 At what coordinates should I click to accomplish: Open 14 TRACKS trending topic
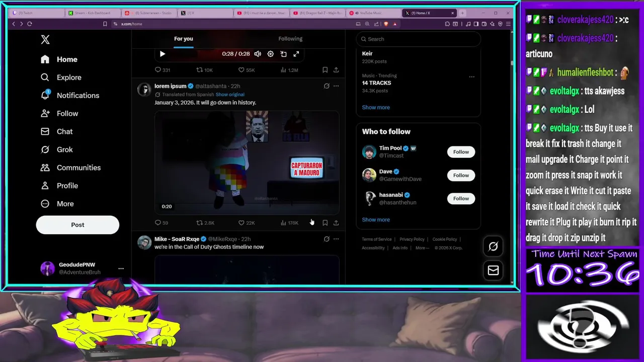click(376, 83)
